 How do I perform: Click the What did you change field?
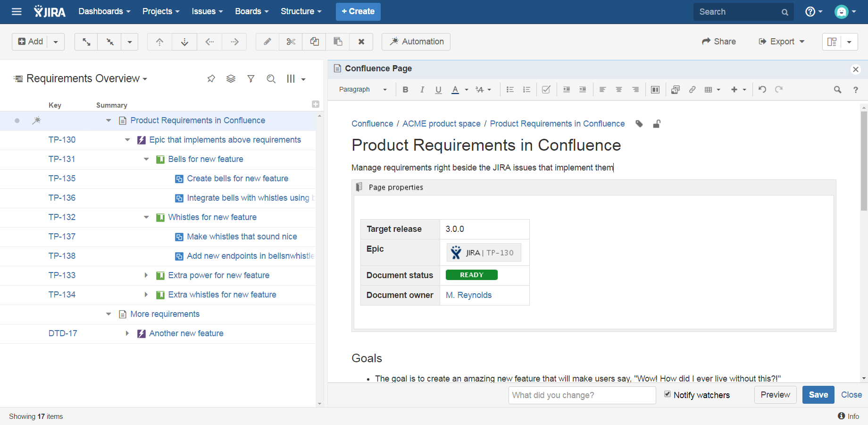pyautogui.click(x=582, y=395)
